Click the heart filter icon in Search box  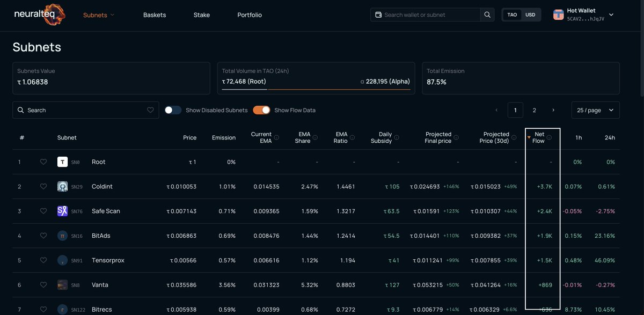click(x=150, y=110)
